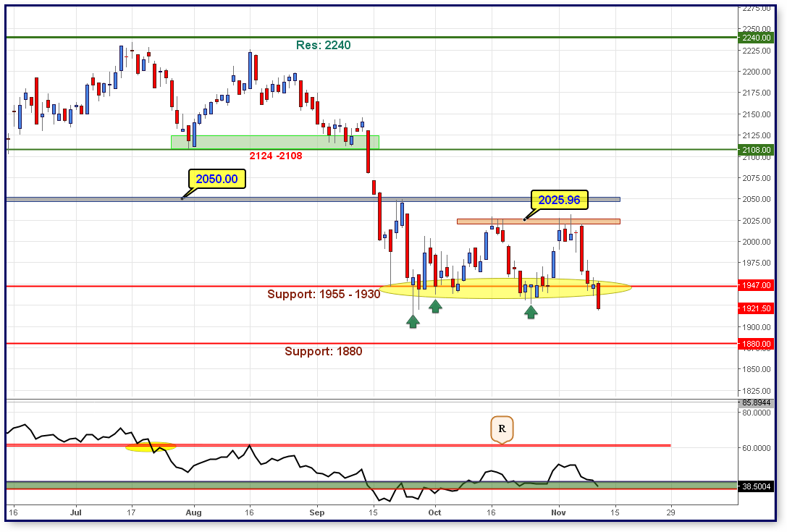
Task: Click the 1850.00 price axis label
Action: (x=757, y=369)
